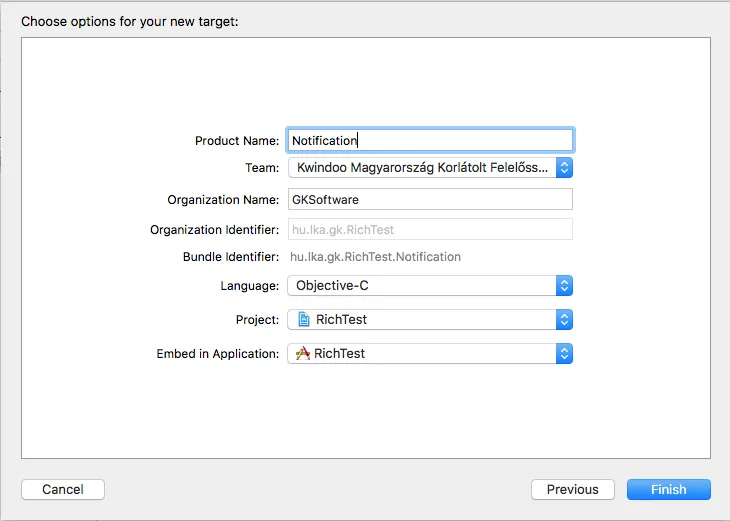Click the Organization Name field containing GKSoftware
730x521 pixels.
coord(430,200)
